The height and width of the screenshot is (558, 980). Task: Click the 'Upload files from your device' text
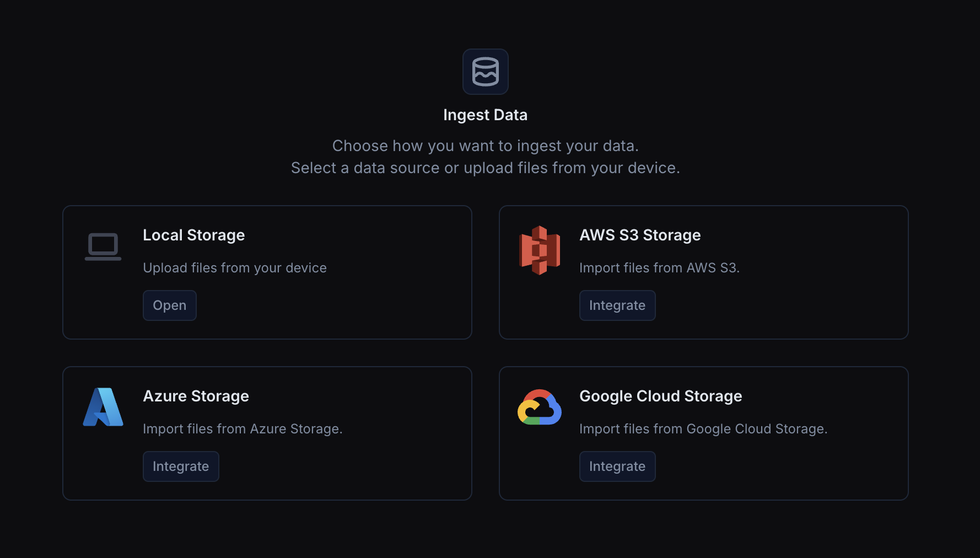(234, 268)
